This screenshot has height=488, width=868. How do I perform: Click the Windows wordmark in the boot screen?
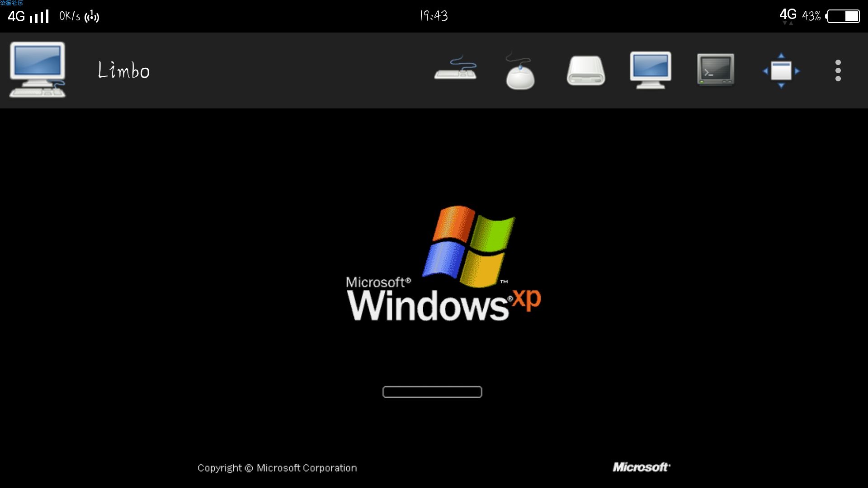(428, 305)
